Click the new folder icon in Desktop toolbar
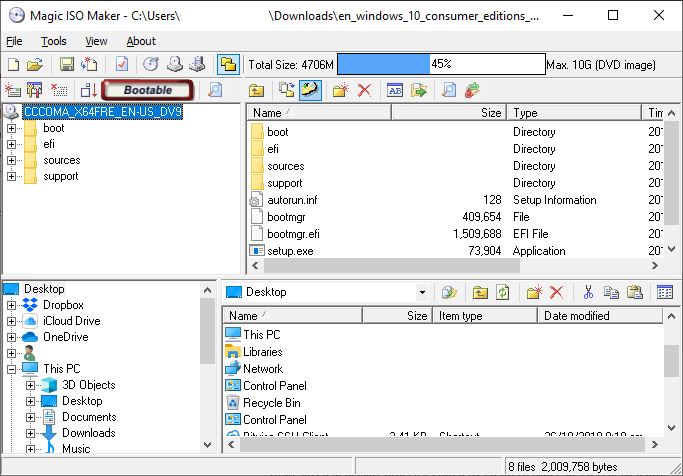 (534, 292)
